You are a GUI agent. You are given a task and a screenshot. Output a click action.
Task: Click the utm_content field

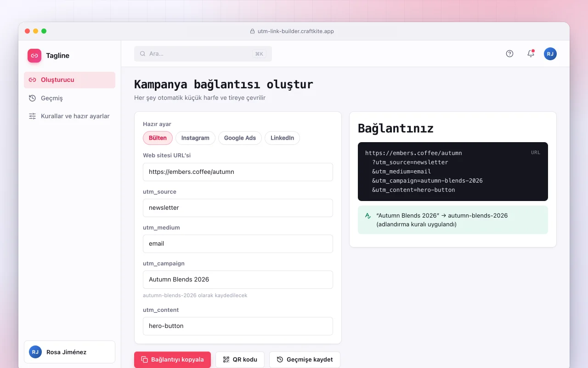click(x=238, y=326)
